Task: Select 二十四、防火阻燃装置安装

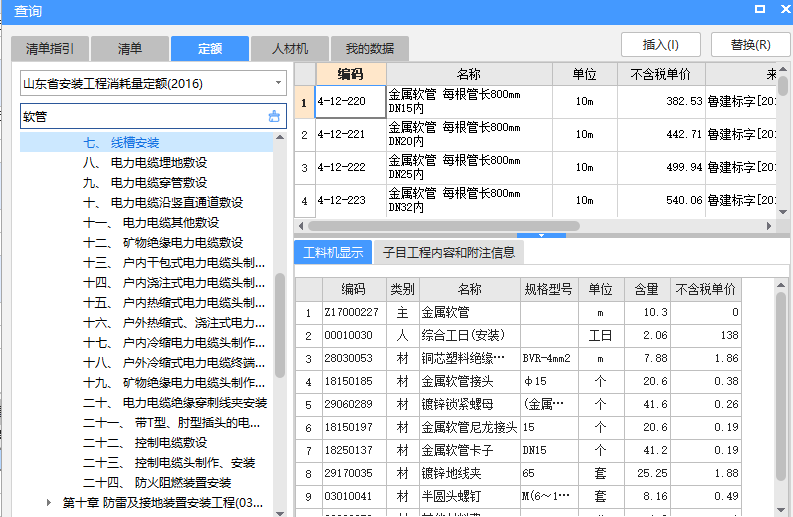Action: click(157, 483)
